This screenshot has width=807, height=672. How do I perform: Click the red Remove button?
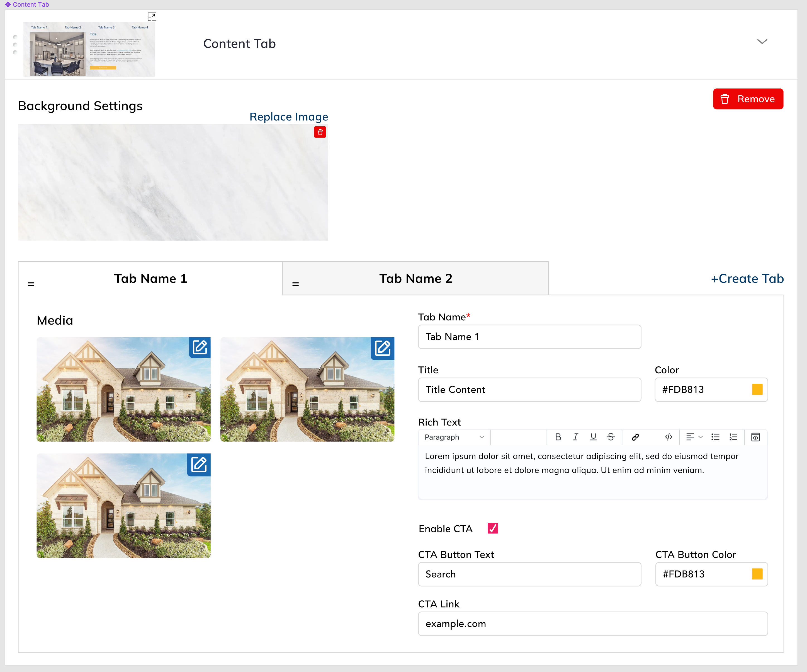coord(748,99)
